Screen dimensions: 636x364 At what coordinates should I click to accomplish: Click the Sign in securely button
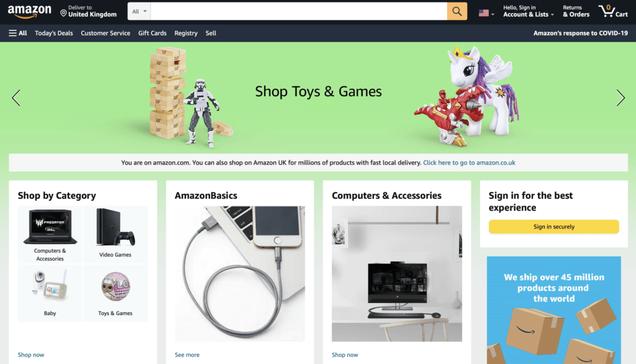(553, 227)
